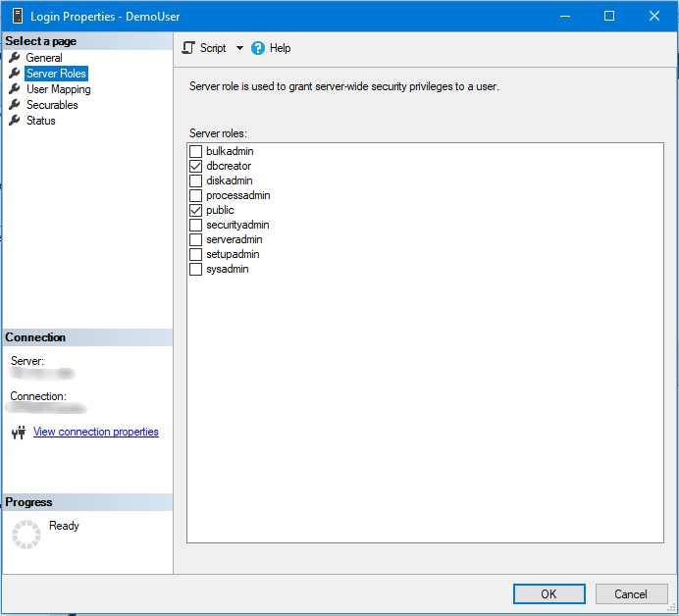Click the Cancel button
The width and height of the screenshot is (679, 616).
pos(631,593)
